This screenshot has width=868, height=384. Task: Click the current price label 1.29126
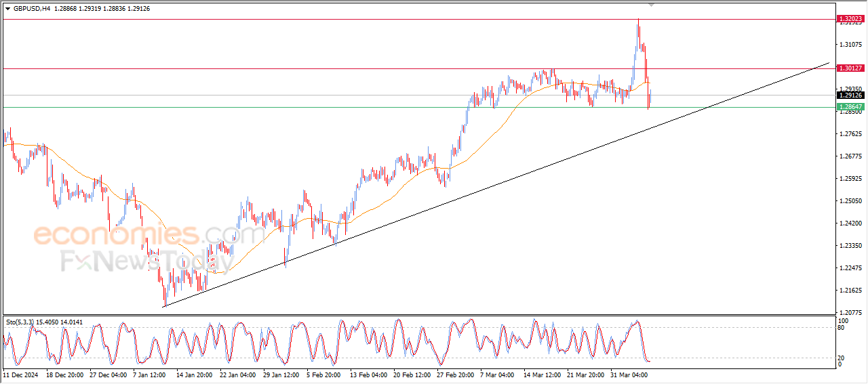850,95
